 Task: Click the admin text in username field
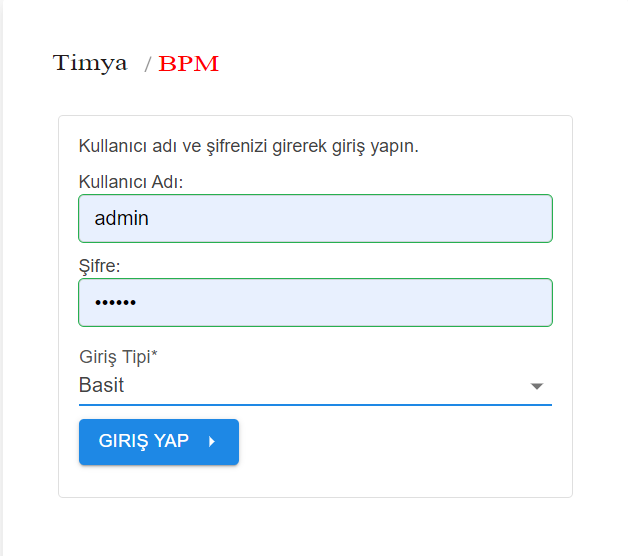121,218
